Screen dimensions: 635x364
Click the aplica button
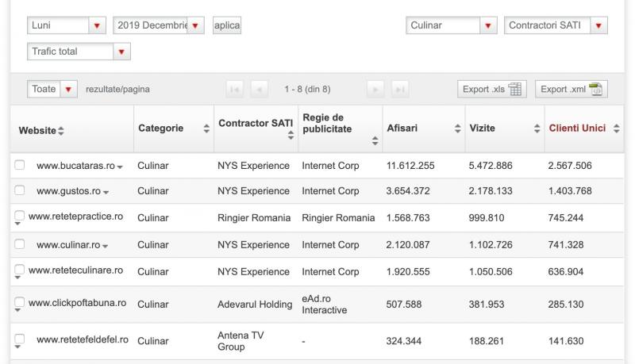[x=227, y=26]
